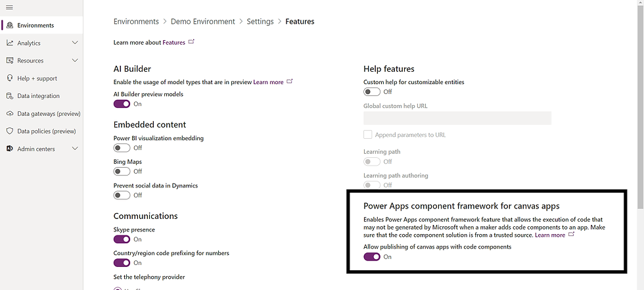Enable the Bing Maps toggle
Screen dimensions: 644x290
coord(122,171)
